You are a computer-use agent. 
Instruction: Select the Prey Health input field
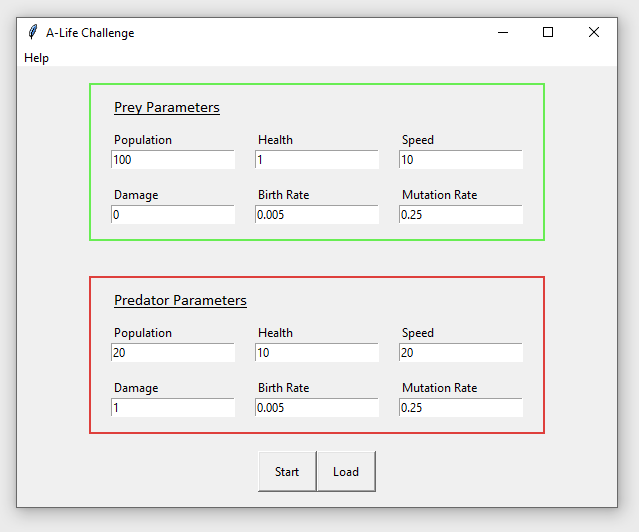[x=317, y=160]
